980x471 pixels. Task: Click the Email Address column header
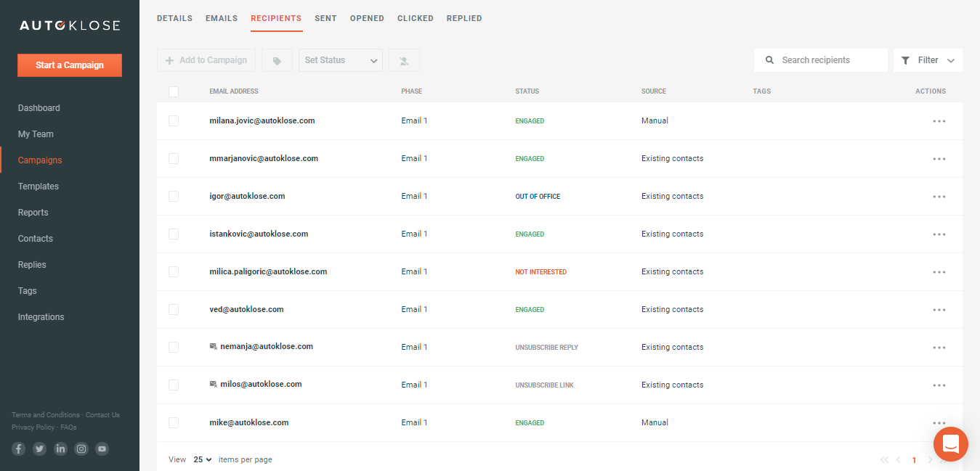coord(234,91)
